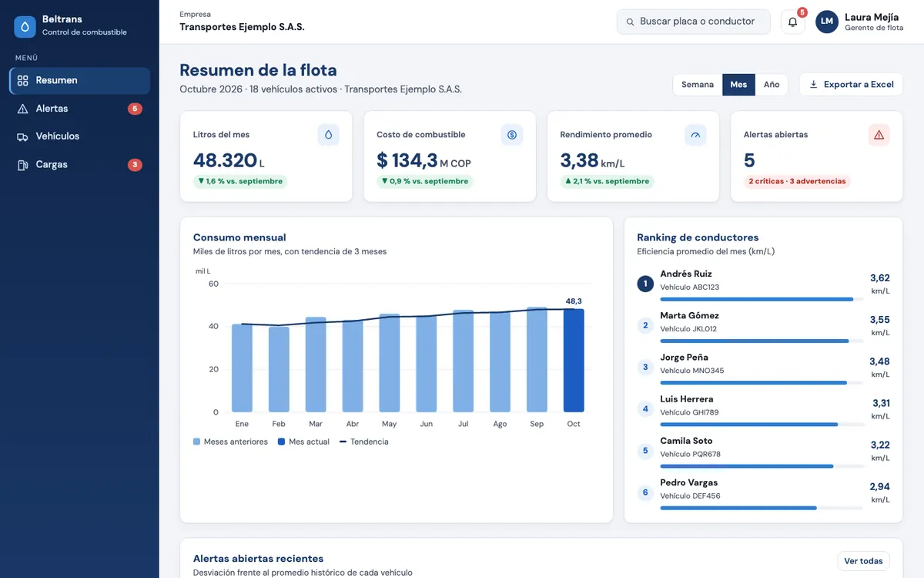Click Luis Herrera efficiency progress bar
Image resolution: width=924 pixels, height=578 pixels.
761,425
